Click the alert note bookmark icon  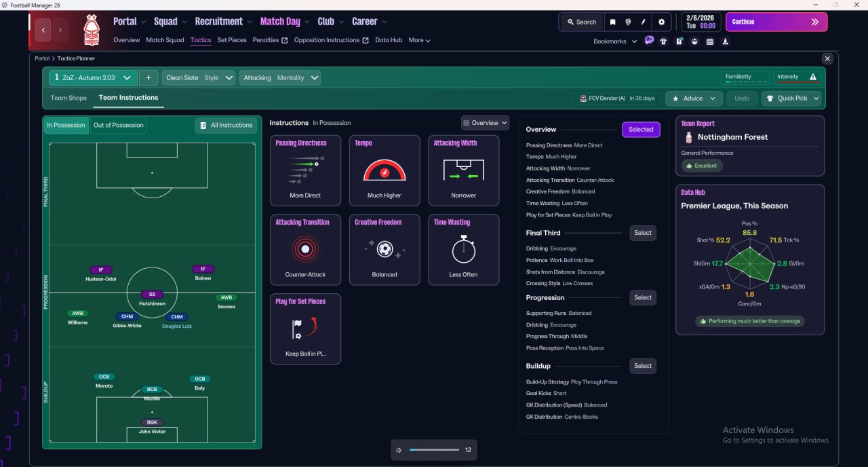coord(679,41)
